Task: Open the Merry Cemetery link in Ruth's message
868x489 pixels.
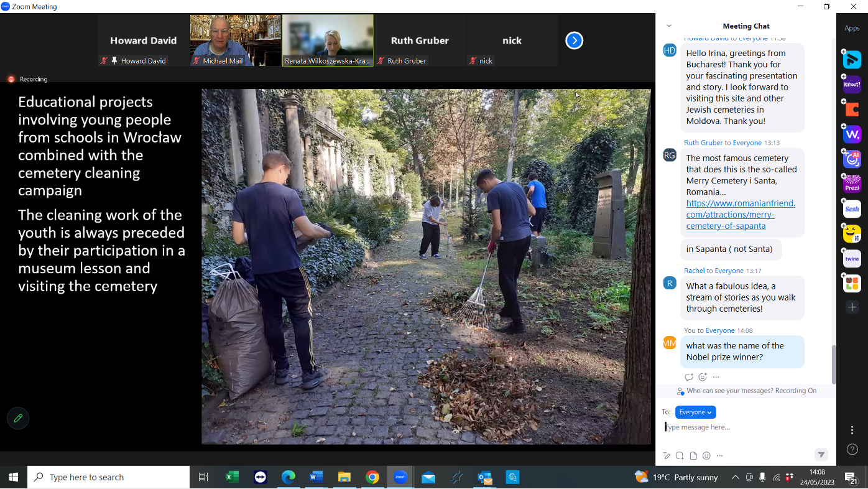Action: (x=740, y=214)
